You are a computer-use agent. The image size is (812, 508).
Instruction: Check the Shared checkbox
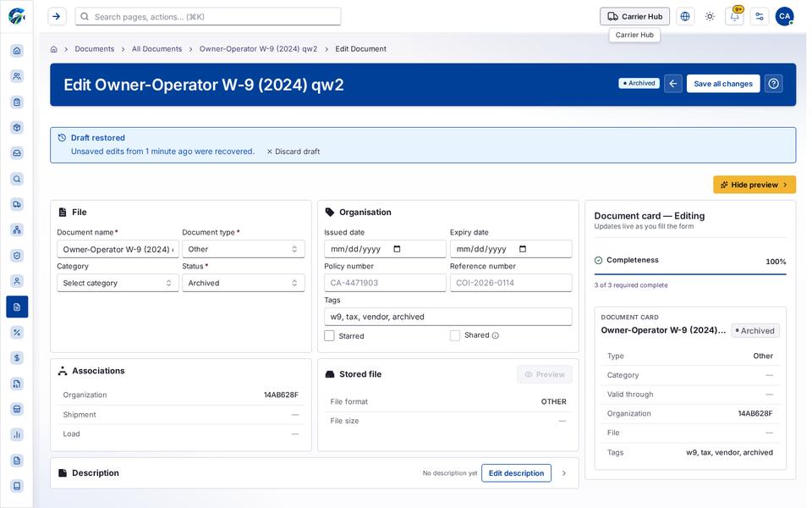(455, 335)
